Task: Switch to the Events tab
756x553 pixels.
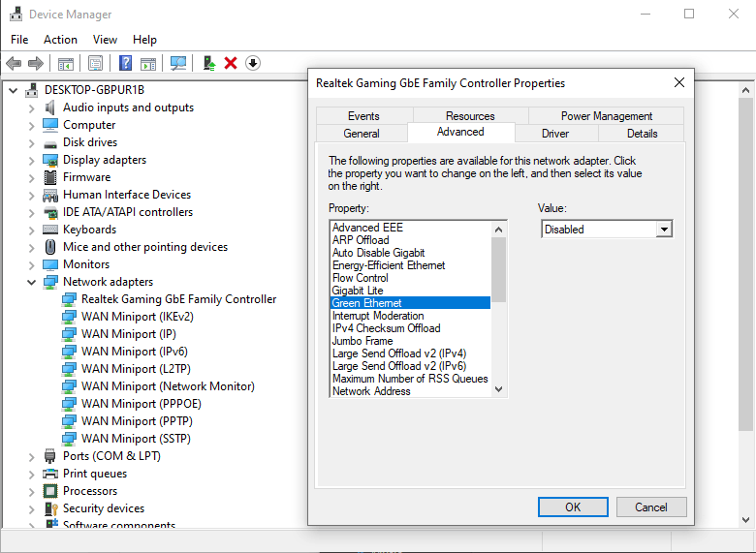Action: coord(363,116)
